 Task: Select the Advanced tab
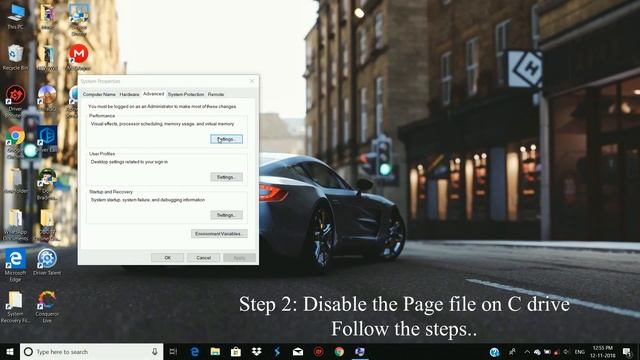coord(153,94)
